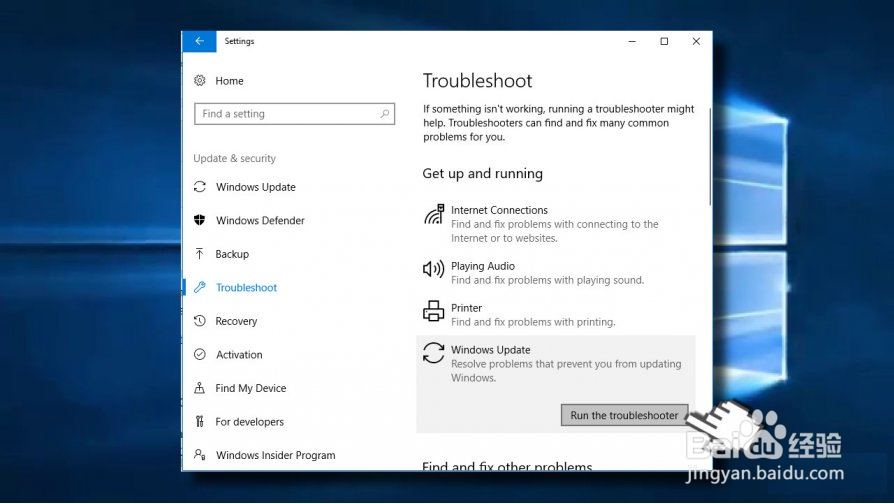Click the magnifier search icon
The width and height of the screenshot is (894, 504).
[385, 113]
